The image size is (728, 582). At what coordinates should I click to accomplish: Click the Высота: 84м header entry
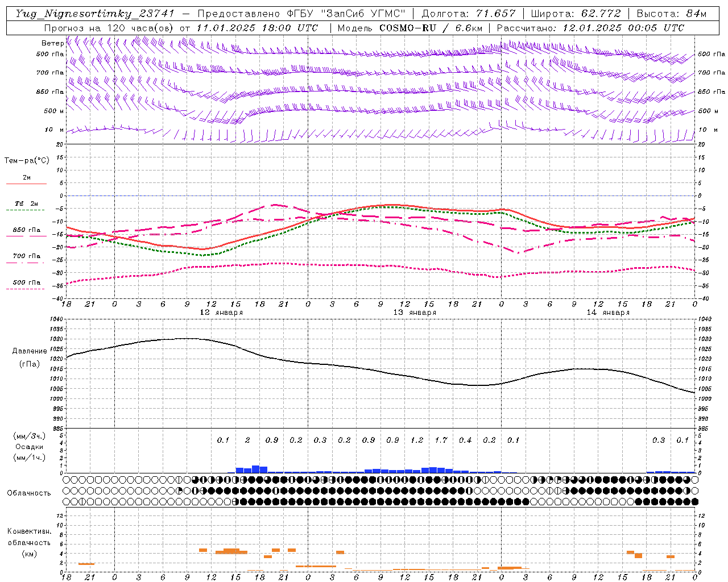(672, 14)
